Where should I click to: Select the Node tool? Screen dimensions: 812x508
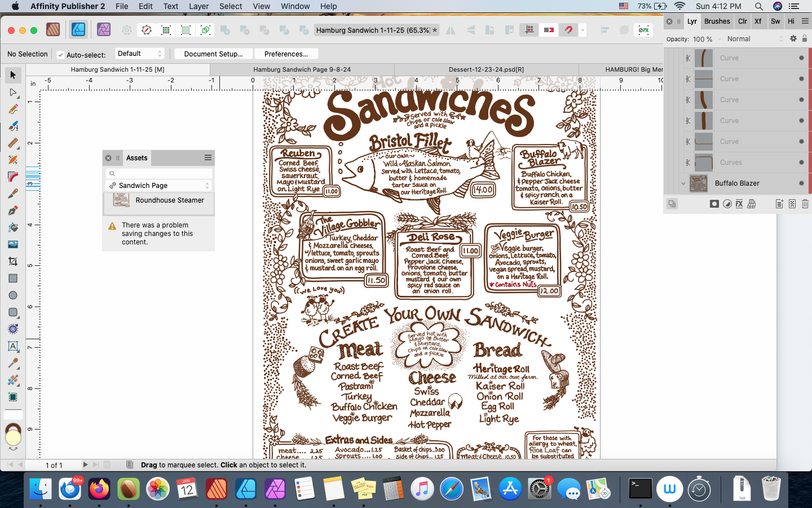point(13,92)
